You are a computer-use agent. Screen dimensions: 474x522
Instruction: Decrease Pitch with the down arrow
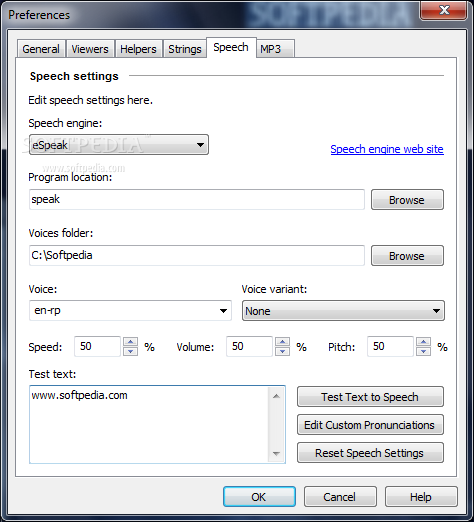coord(423,351)
